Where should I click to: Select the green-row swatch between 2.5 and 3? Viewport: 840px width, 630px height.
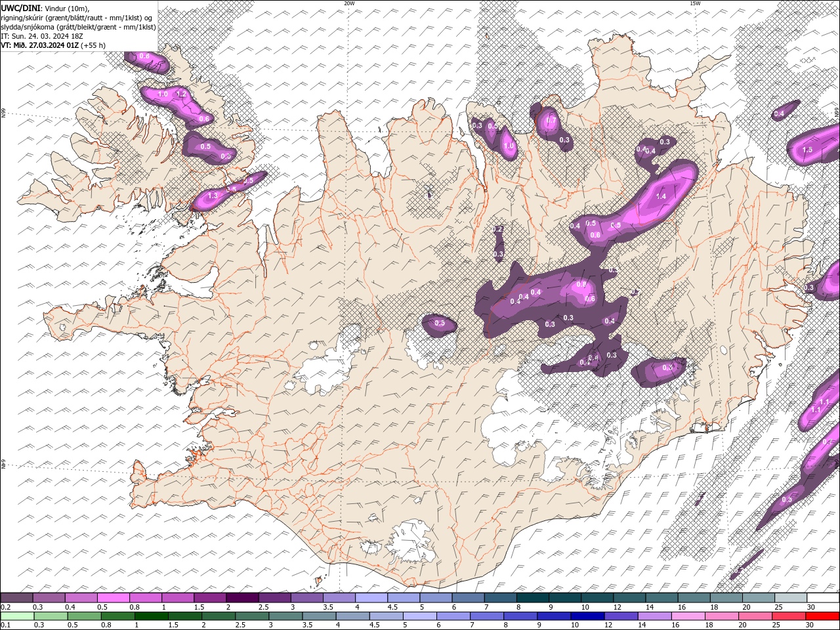(x=251, y=616)
